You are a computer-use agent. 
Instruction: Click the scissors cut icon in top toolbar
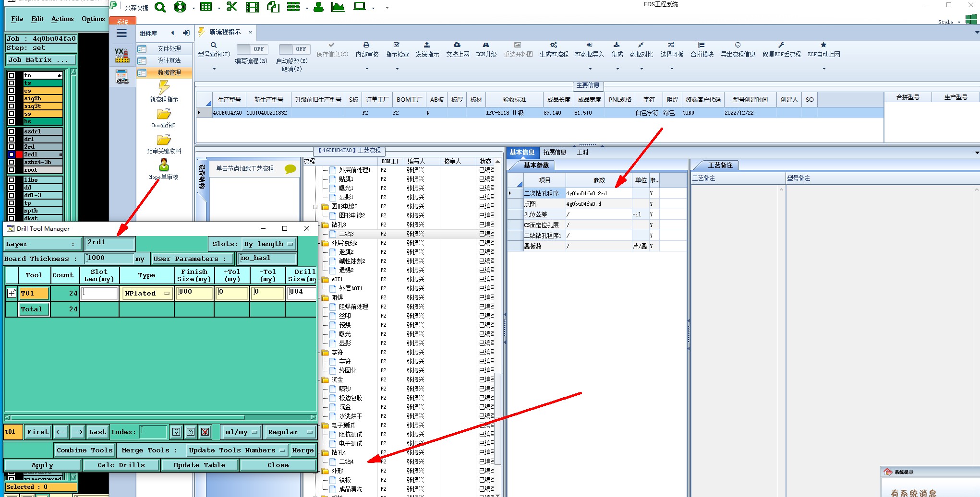(232, 7)
